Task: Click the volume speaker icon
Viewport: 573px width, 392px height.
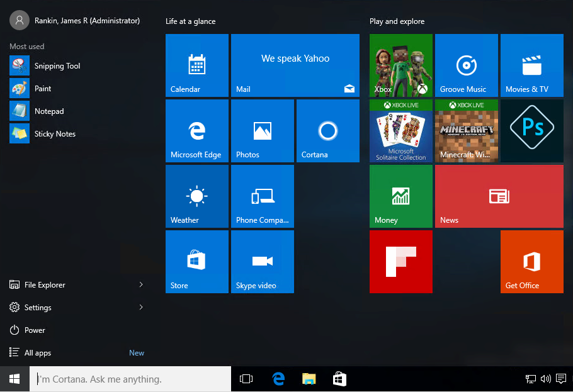Action: click(x=545, y=379)
